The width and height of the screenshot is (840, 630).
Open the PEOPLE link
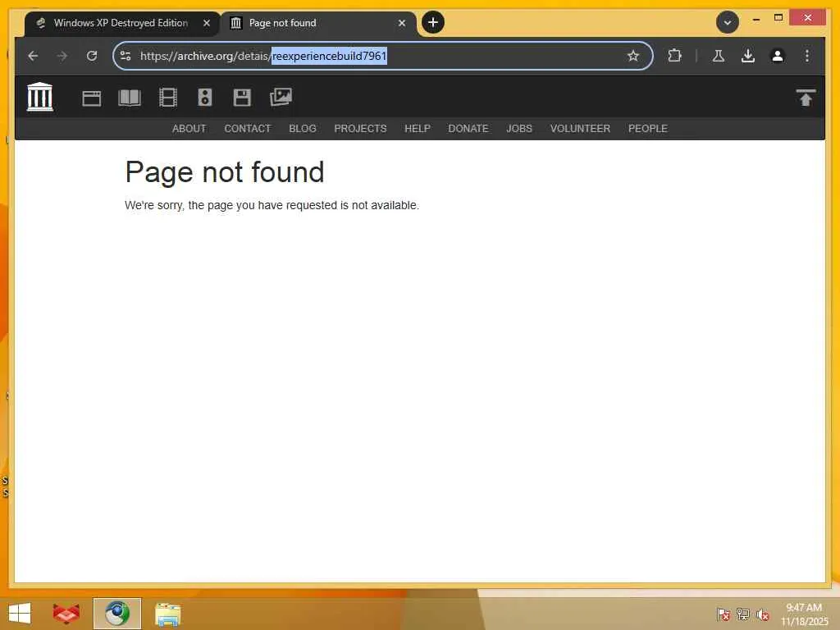[x=648, y=129]
